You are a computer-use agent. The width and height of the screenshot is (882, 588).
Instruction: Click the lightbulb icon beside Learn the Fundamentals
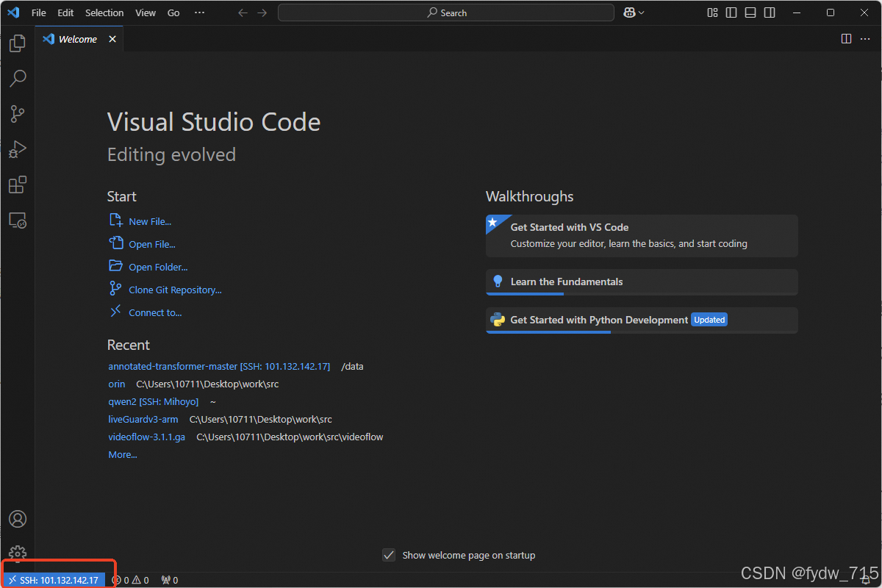coord(498,282)
